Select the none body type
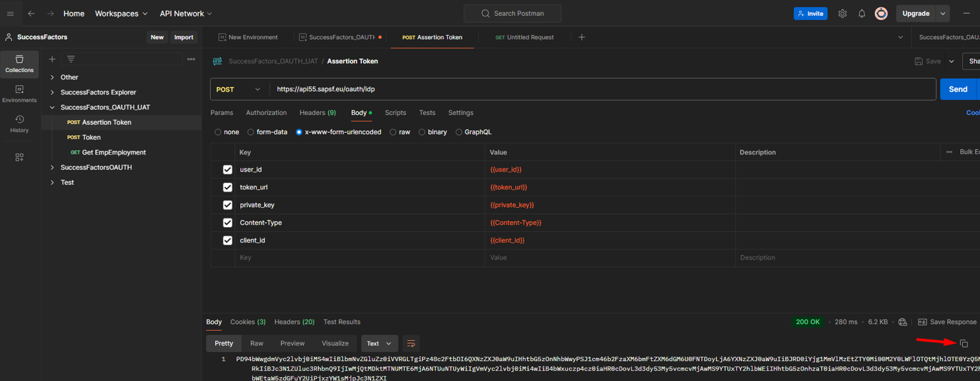The width and height of the screenshot is (980, 381). [x=218, y=132]
